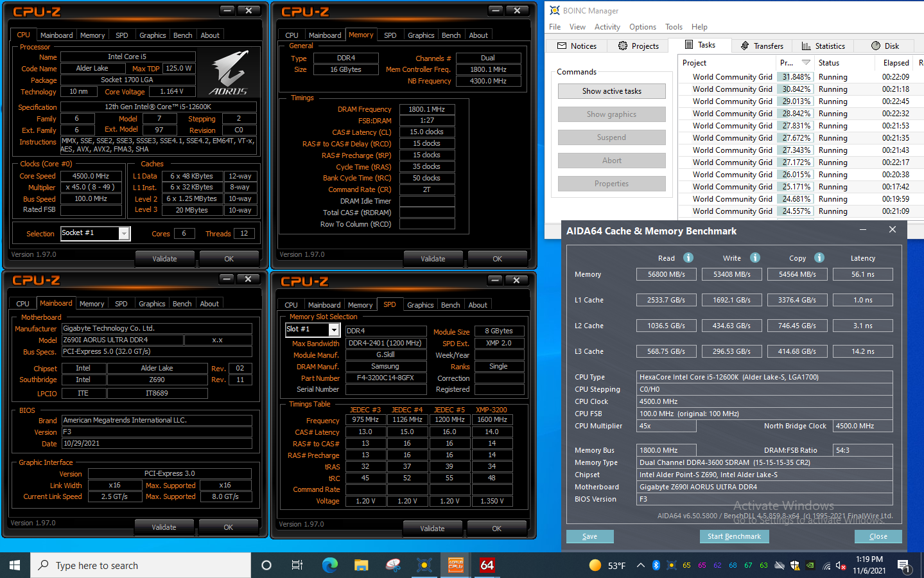Sort BOINC tasks by Progress column arrow
The width and height of the screenshot is (924, 578).
pyautogui.click(x=806, y=62)
